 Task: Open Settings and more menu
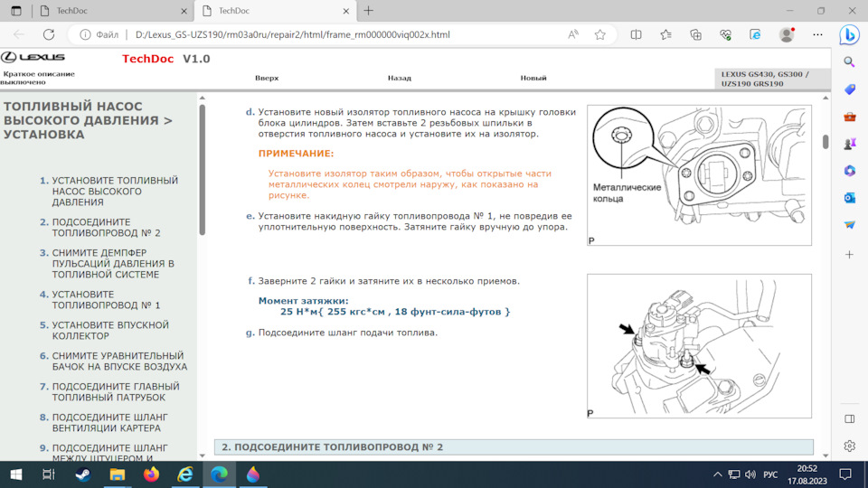(817, 34)
